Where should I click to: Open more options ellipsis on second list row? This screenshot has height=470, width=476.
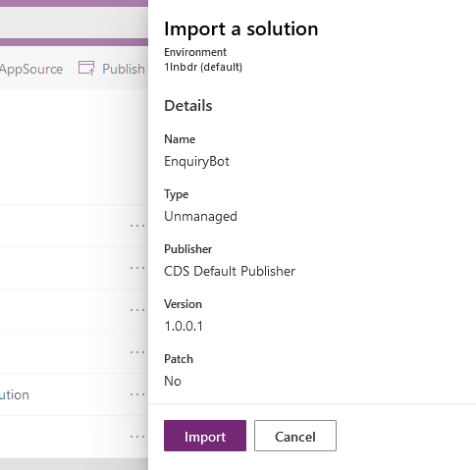click(137, 268)
